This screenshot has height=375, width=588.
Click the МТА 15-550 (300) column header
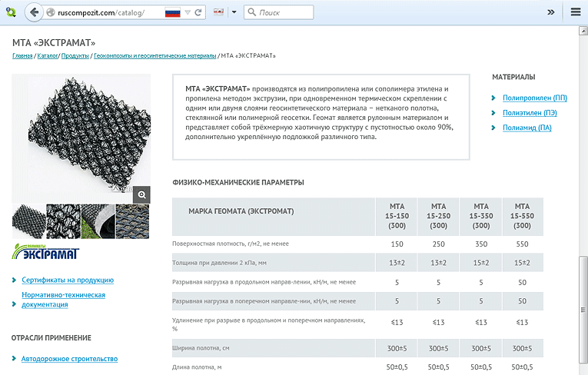523,216
